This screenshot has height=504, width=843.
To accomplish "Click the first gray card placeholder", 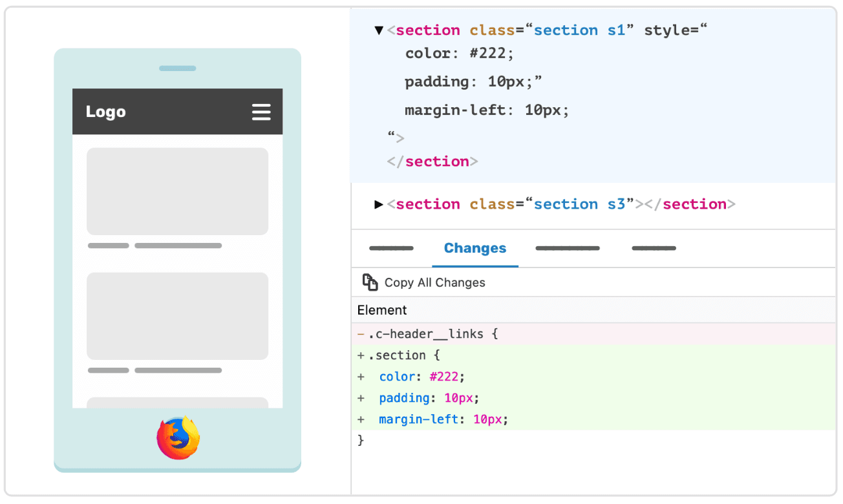I will point(178,191).
